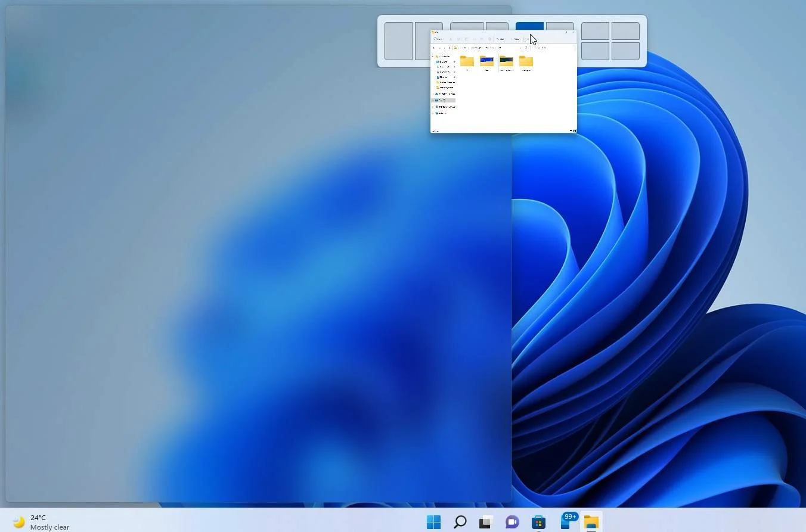Viewport: 806px width, 532px height.
Task: Expand the OneDrive entry in the sidebar
Action: [433, 94]
